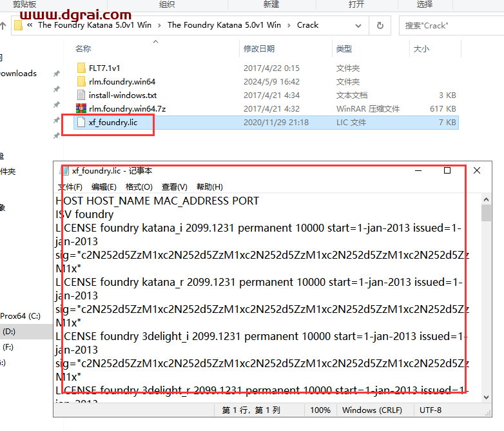The width and height of the screenshot is (504, 431).
Task: Select the Downloads quick access item
Action: [18, 74]
